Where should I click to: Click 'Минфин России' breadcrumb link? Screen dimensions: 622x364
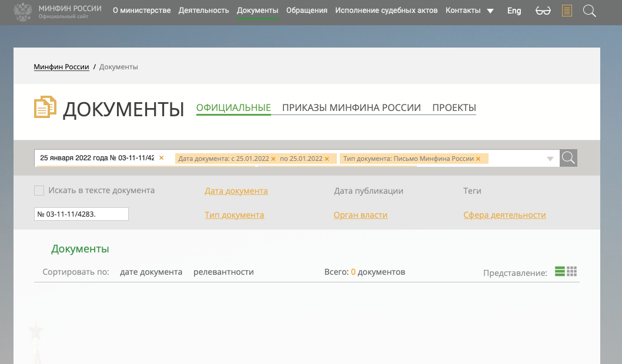pos(62,67)
